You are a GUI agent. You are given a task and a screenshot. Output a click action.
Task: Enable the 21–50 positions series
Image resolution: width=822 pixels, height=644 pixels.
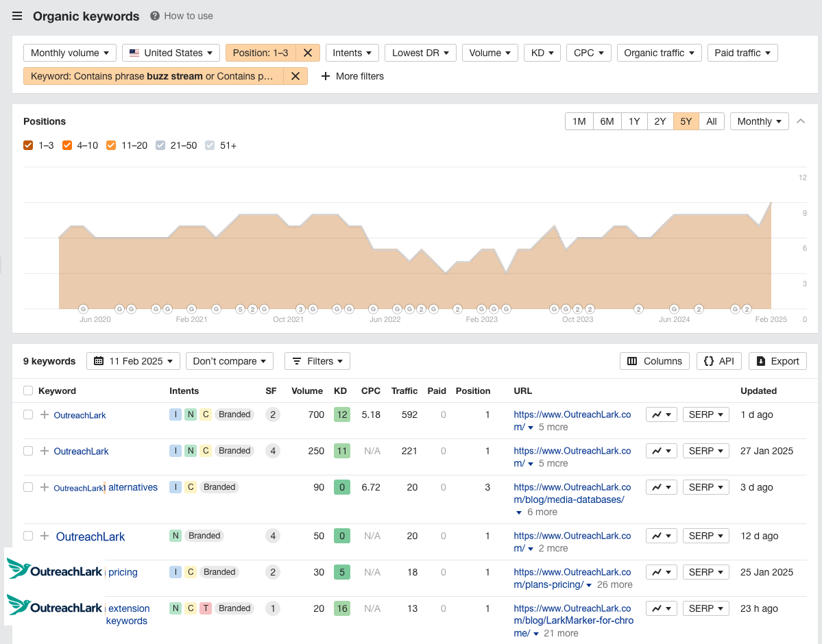pos(160,145)
